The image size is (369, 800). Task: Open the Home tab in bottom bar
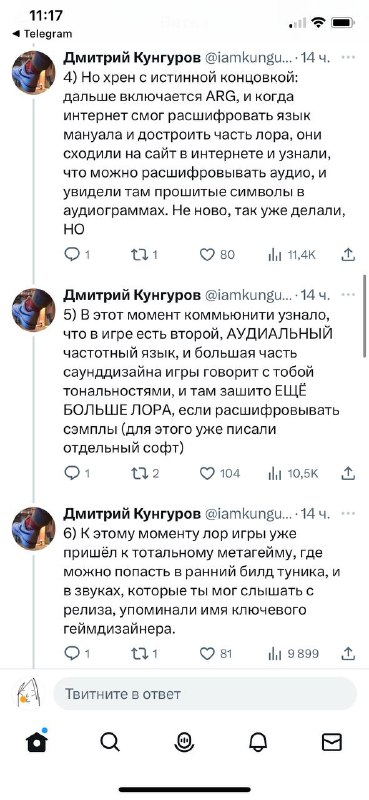pyautogui.click(x=37, y=741)
